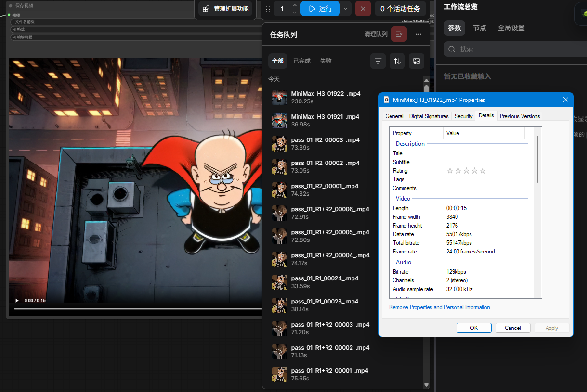Click the 0 个活动任务 active tasks indicator

point(400,9)
